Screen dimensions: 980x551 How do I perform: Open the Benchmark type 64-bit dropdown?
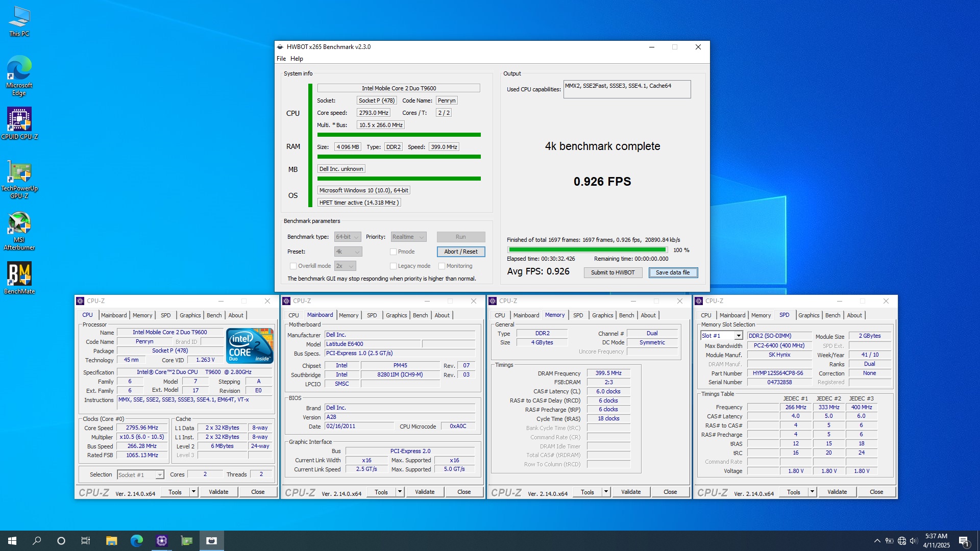348,237
